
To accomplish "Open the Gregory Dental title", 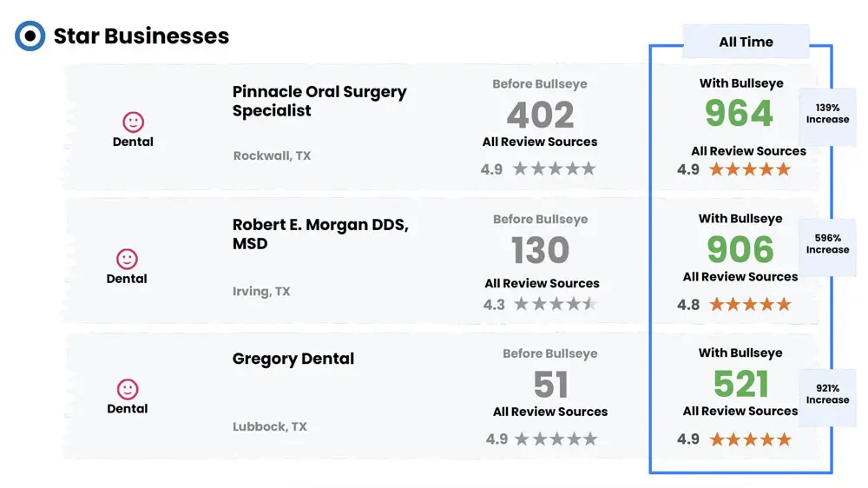I will pos(293,359).
